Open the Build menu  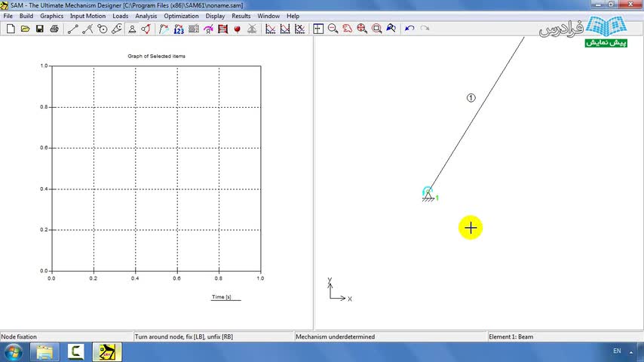coord(26,16)
